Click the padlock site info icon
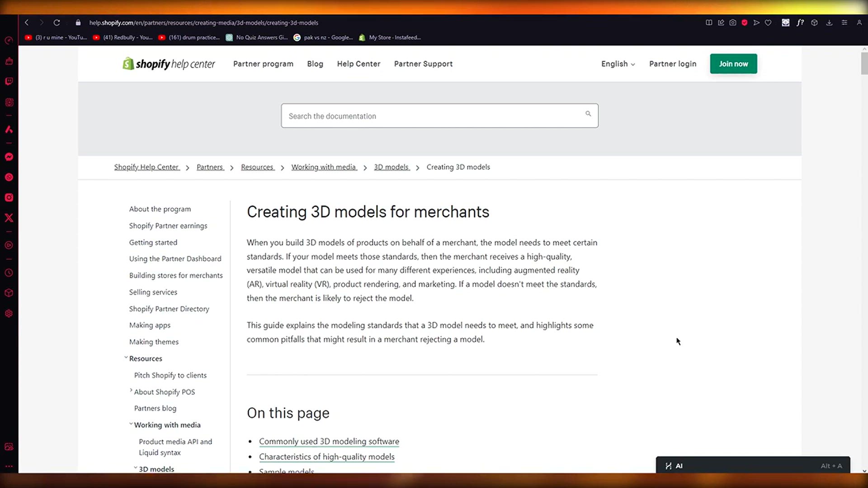Image resolution: width=868 pixels, height=488 pixels. pyautogui.click(x=78, y=23)
